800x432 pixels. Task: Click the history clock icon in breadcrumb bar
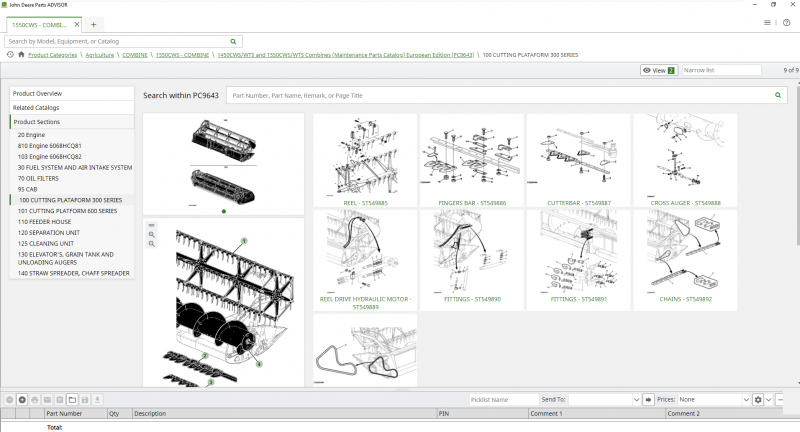(10, 55)
